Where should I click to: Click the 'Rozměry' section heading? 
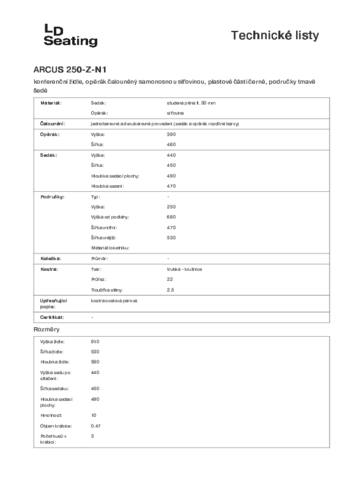(x=47, y=329)
